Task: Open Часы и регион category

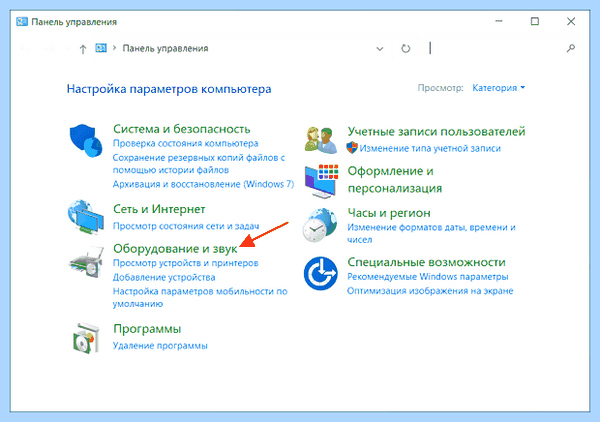Action: [x=389, y=213]
